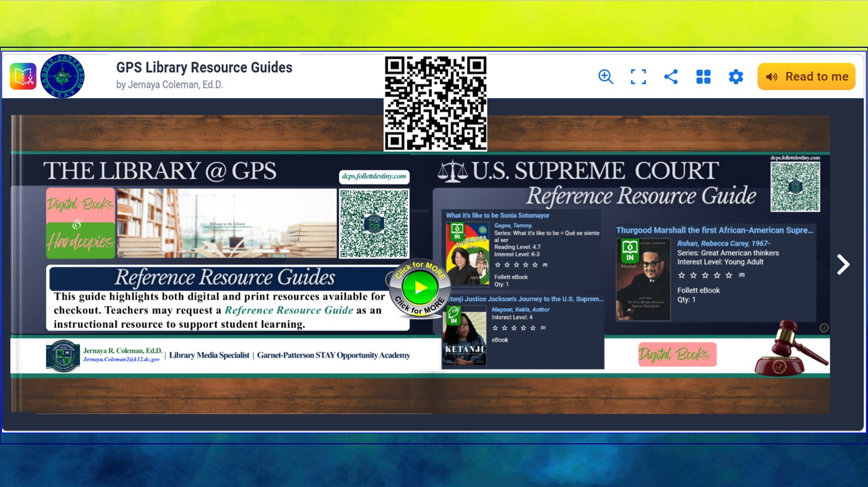Open settings via the gear icon
The height and width of the screenshot is (487, 868).
[736, 77]
